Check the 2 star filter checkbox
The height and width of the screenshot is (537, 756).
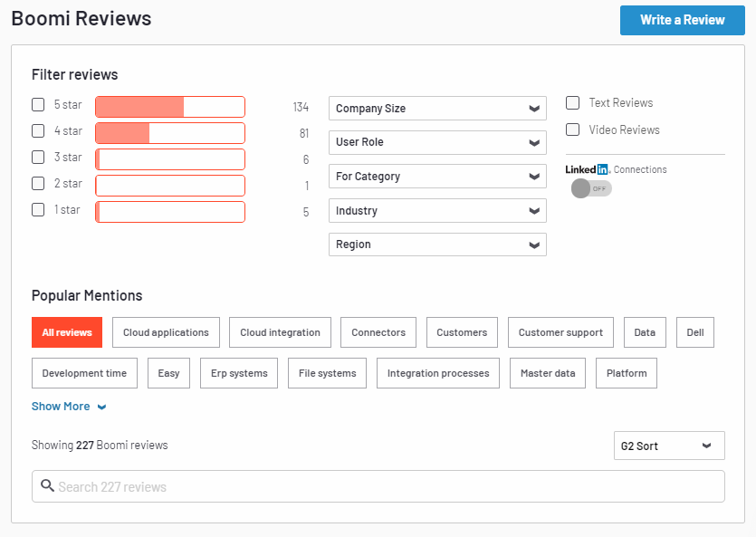38,183
